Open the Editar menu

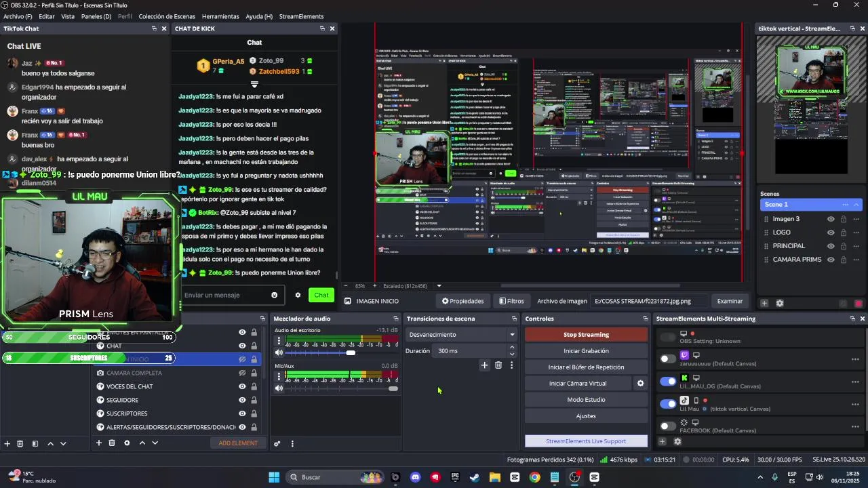tap(47, 16)
